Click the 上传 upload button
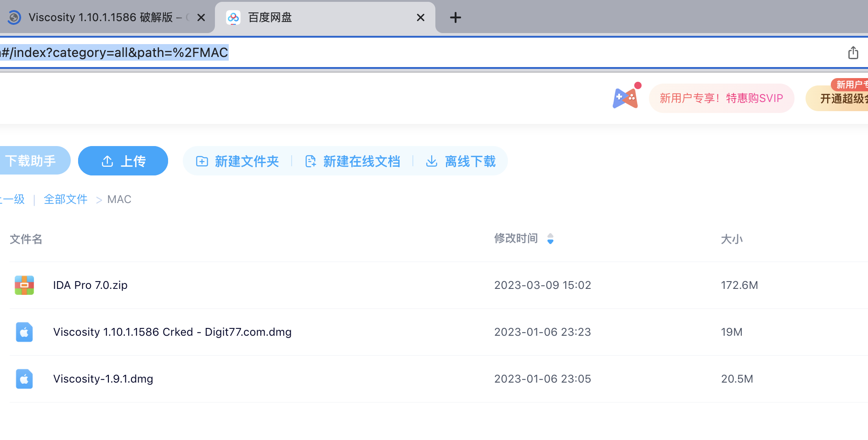Viewport: 868px width, 440px height. click(123, 161)
